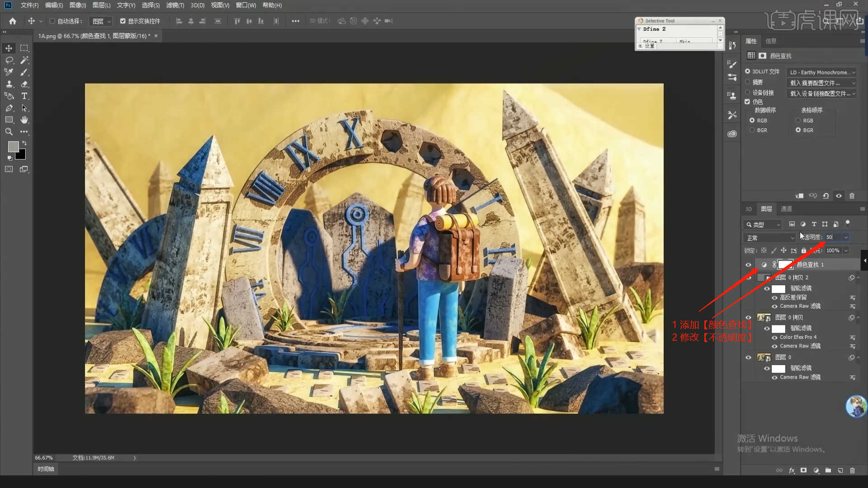The image size is (868, 488).
Task: Open the 3DLUT file dropdown
Action: [x=821, y=72]
